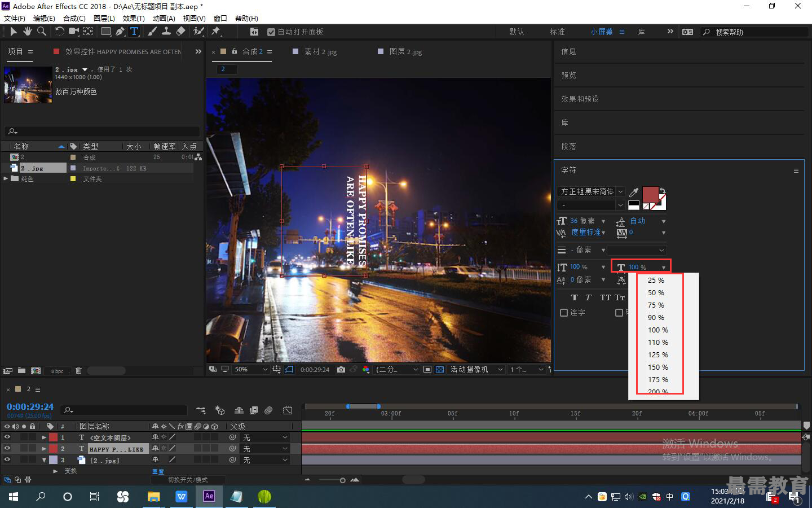Select the Horizontal Type tool
The image size is (812, 508).
pos(134,32)
